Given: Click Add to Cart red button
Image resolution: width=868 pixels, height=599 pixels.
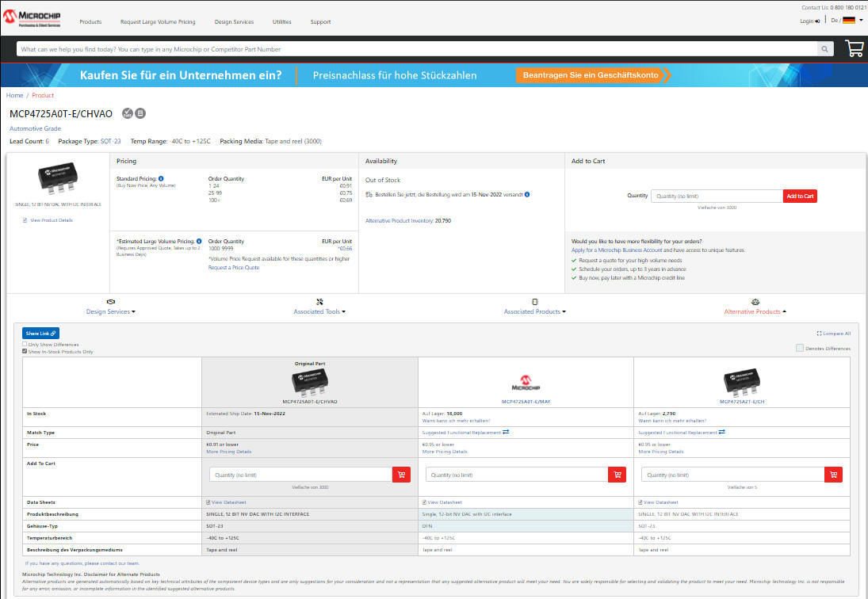Looking at the screenshot, I should [800, 196].
